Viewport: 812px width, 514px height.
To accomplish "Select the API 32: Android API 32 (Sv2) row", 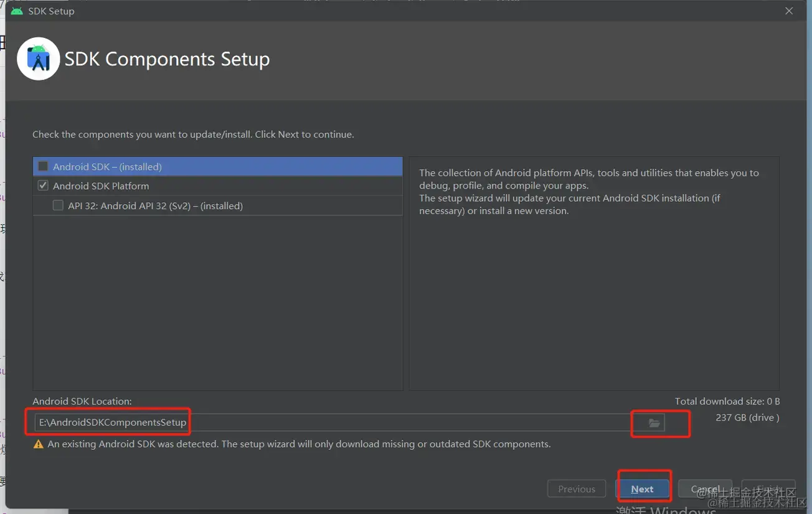I will (218, 206).
